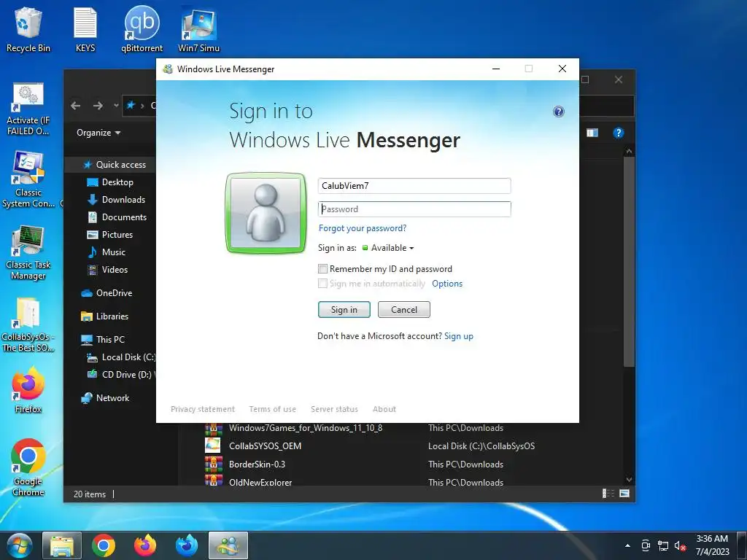The height and width of the screenshot is (560, 747).
Task: Check Sign me in automatically box
Action: coord(323,284)
